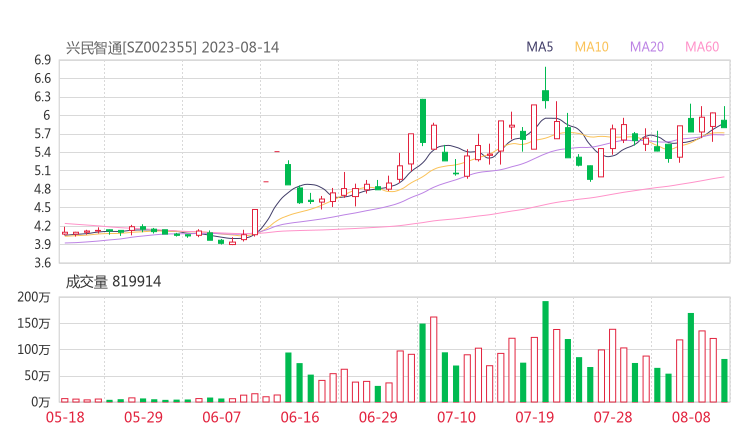Screen dimensions: 740x440
Task: Click the 3.9 price axis label
Action: 42,245
